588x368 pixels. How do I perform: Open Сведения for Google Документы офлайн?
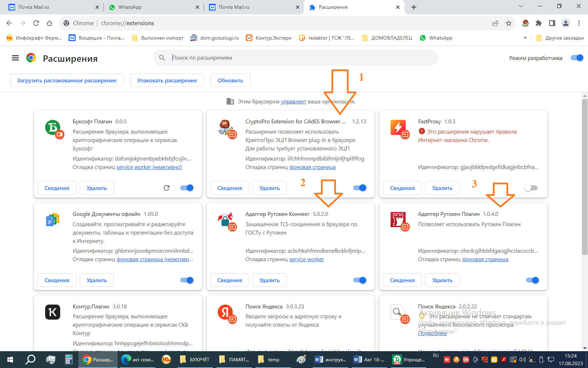click(57, 280)
